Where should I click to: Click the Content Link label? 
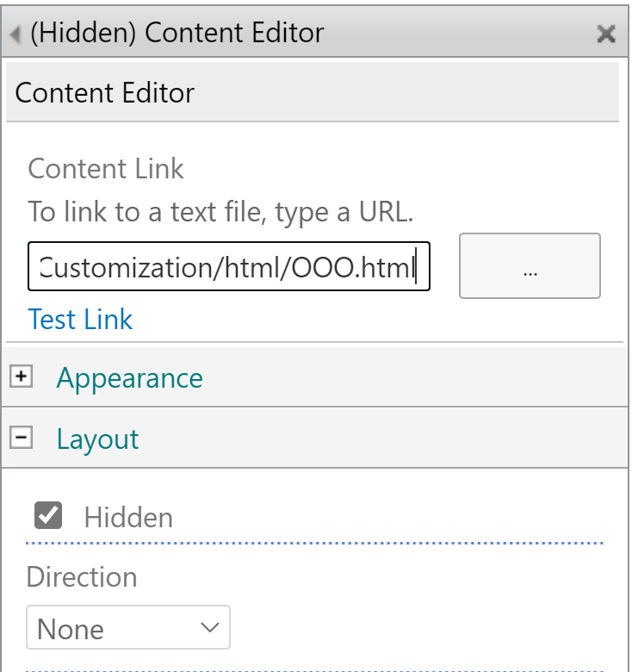tap(106, 168)
